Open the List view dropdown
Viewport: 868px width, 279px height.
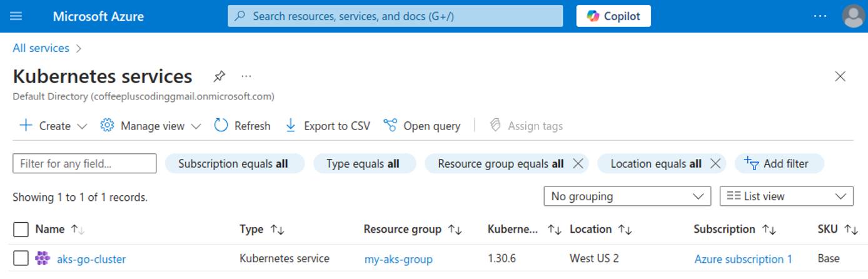click(x=786, y=196)
